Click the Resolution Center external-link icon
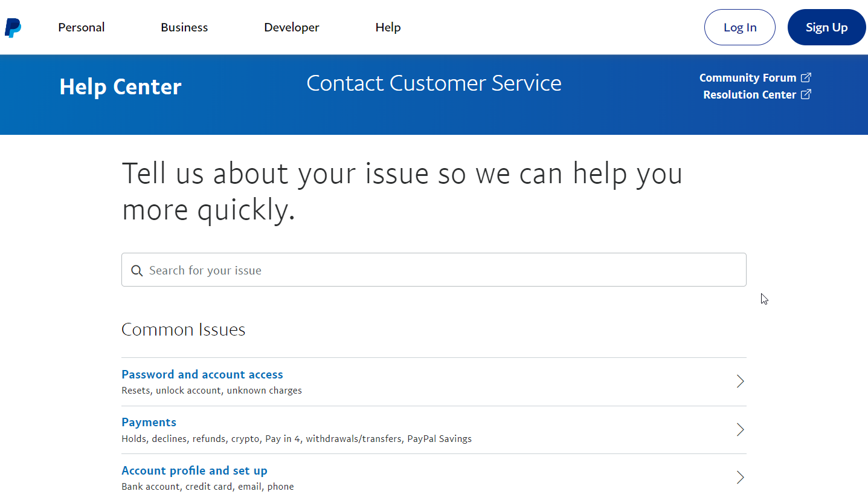This screenshot has height=500, width=868. (x=806, y=94)
